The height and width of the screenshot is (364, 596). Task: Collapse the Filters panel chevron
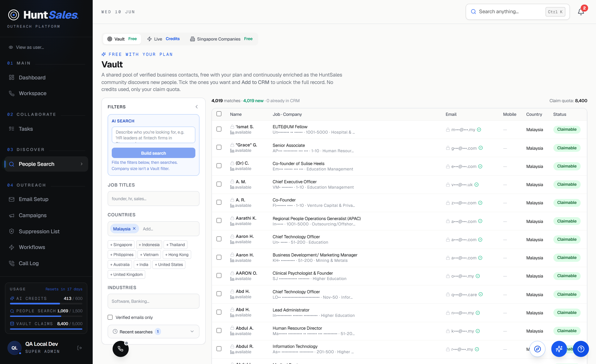click(x=196, y=107)
